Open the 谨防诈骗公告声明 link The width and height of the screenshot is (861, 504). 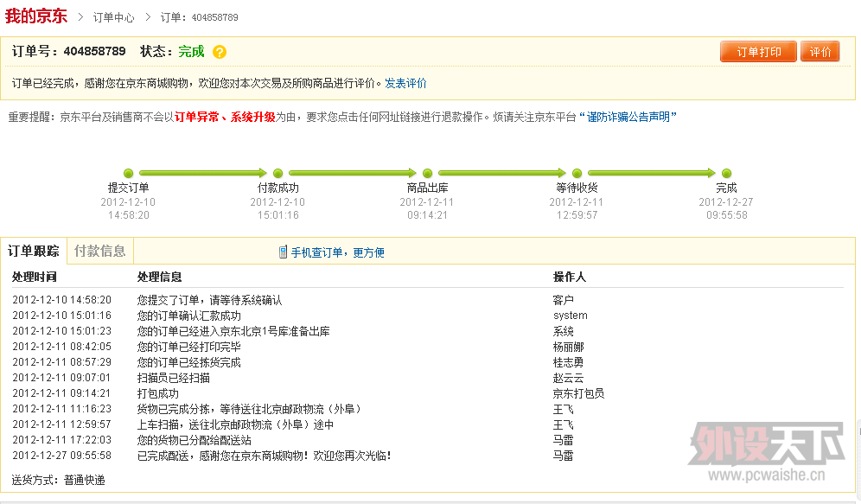(x=628, y=117)
